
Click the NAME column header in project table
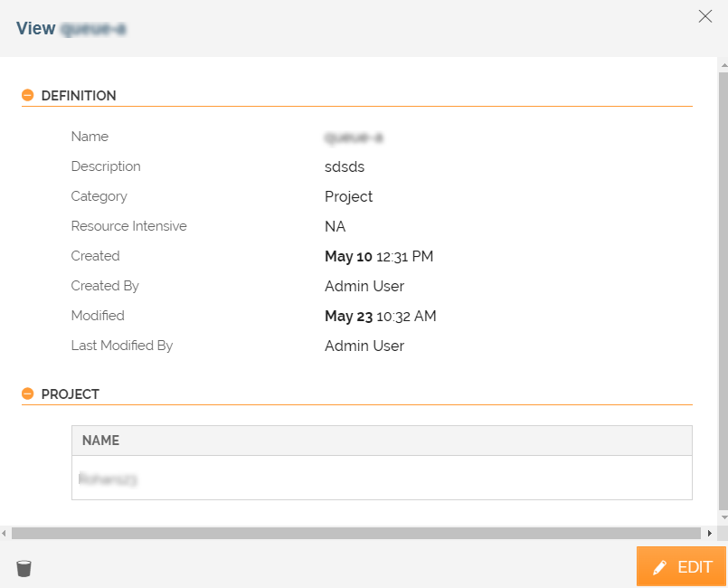(100, 441)
